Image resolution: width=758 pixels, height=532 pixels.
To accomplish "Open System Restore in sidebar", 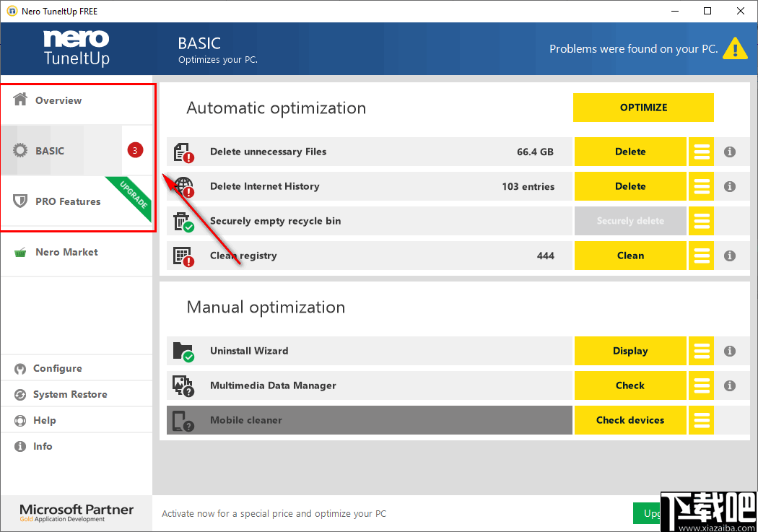I will pyautogui.click(x=69, y=394).
